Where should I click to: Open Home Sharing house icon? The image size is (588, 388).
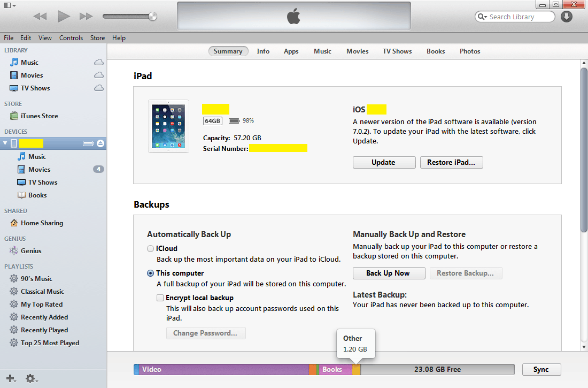pos(14,223)
